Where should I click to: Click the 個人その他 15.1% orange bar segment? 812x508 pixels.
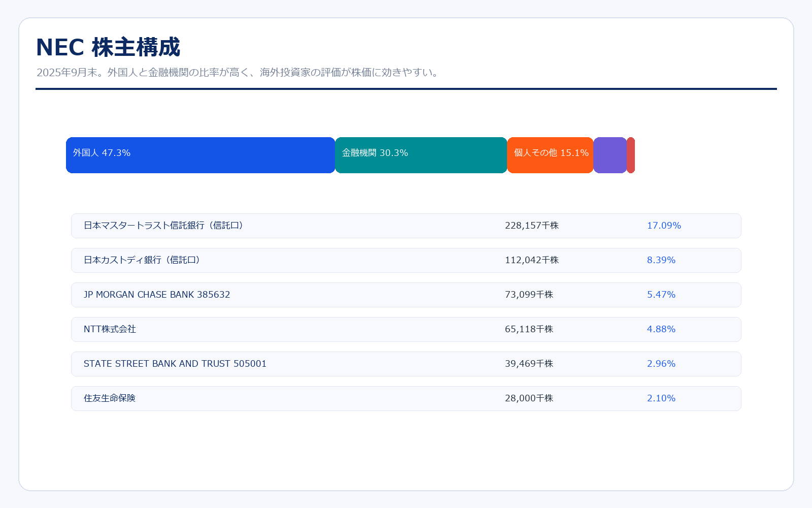(x=550, y=155)
